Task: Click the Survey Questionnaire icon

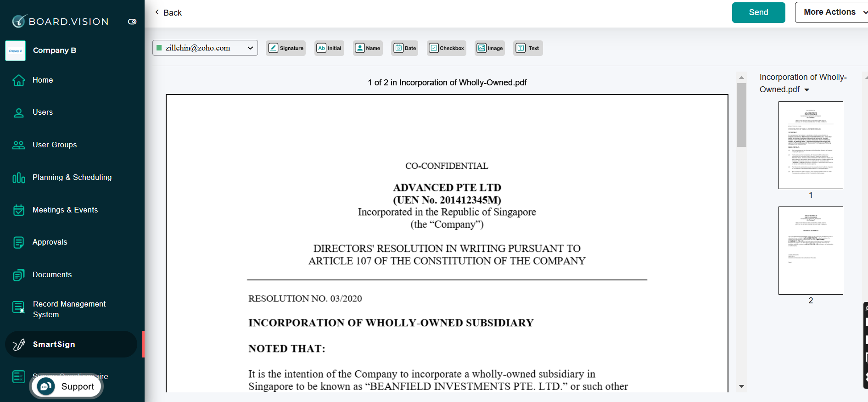Action: click(19, 377)
